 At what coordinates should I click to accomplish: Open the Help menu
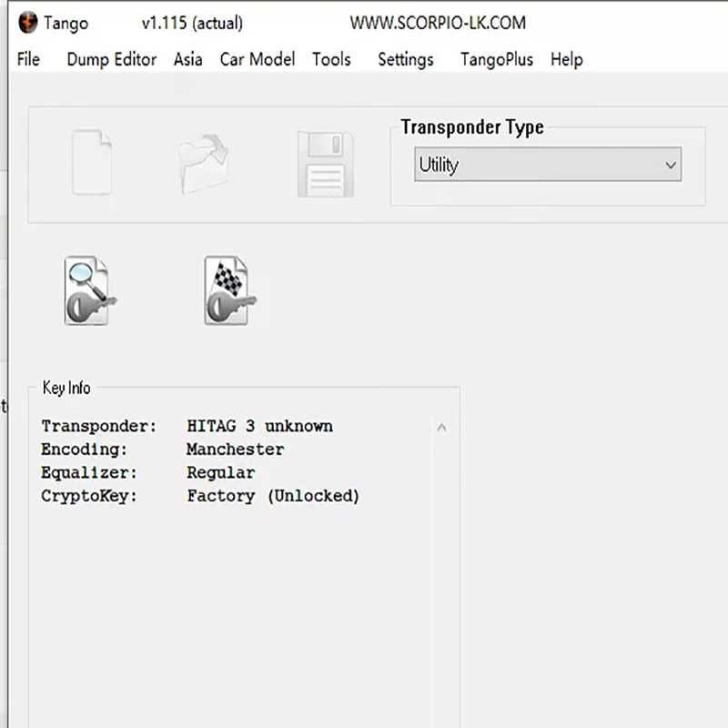(566, 59)
